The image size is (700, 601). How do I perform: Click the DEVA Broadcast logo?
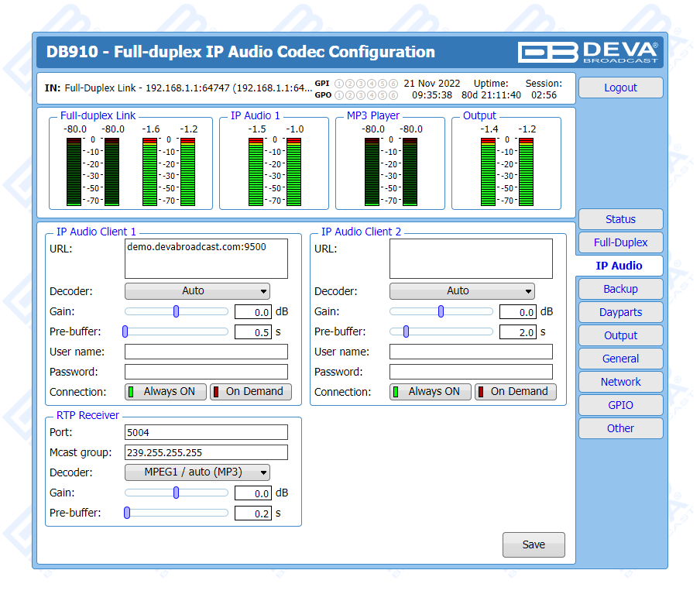588,52
